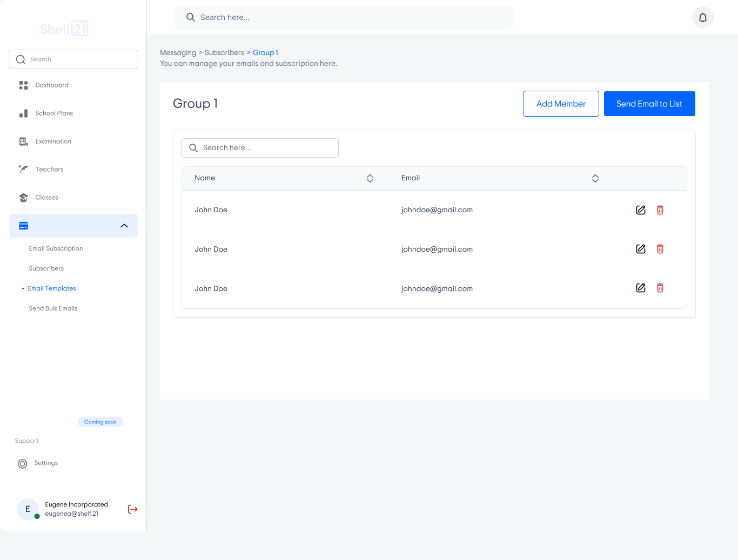Click the Dashboard grid icon
Viewport: 738px width, 560px height.
(23, 85)
